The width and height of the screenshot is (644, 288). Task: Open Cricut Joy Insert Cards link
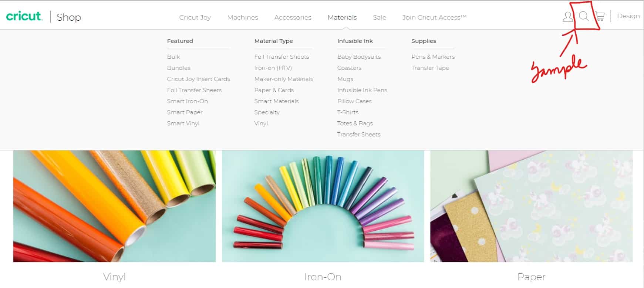pos(198,79)
